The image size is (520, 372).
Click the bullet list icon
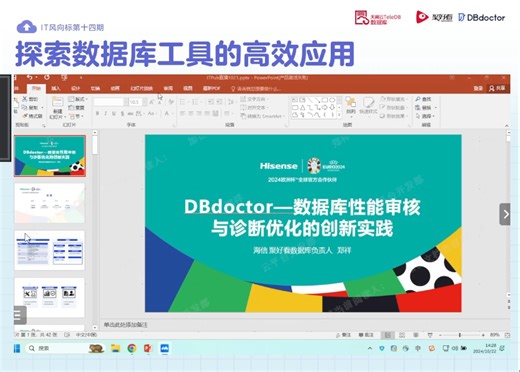click(x=182, y=102)
